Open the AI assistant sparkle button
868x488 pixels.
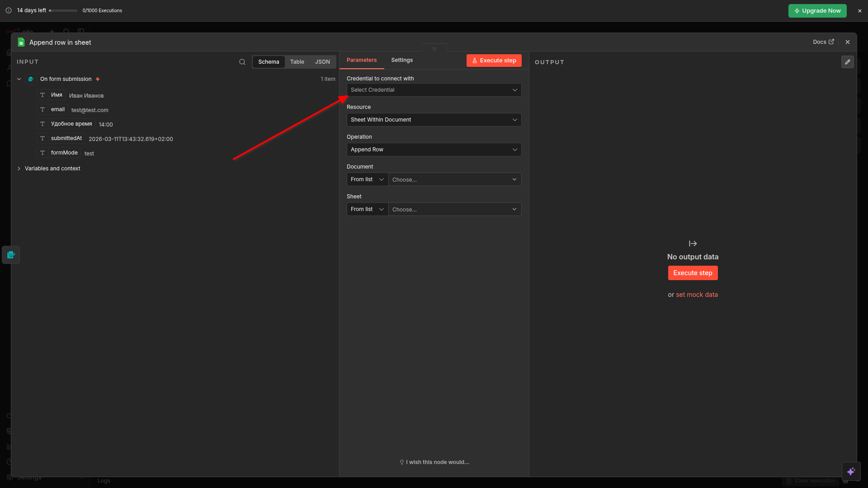click(x=851, y=471)
